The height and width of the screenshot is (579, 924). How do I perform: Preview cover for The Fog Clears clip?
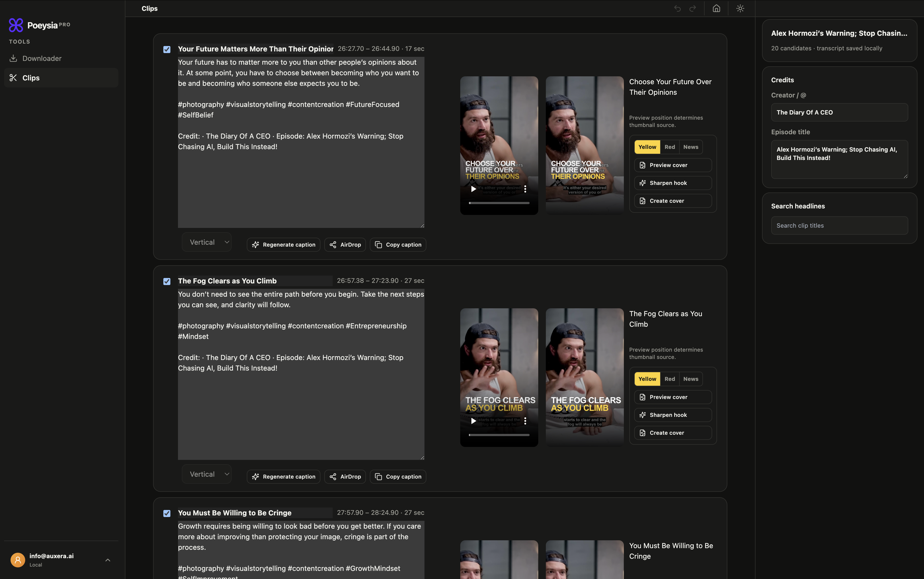pyautogui.click(x=673, y=397)
